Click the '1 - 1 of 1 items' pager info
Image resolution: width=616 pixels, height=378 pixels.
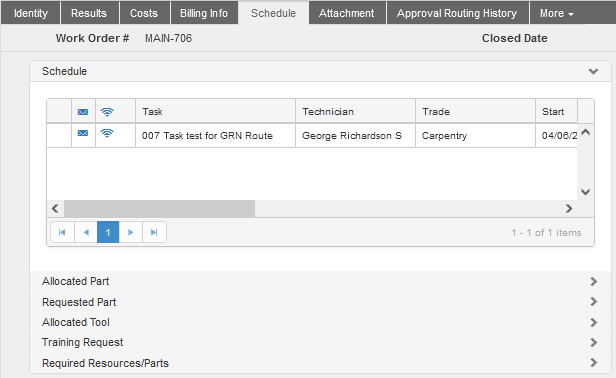[546, 233]
